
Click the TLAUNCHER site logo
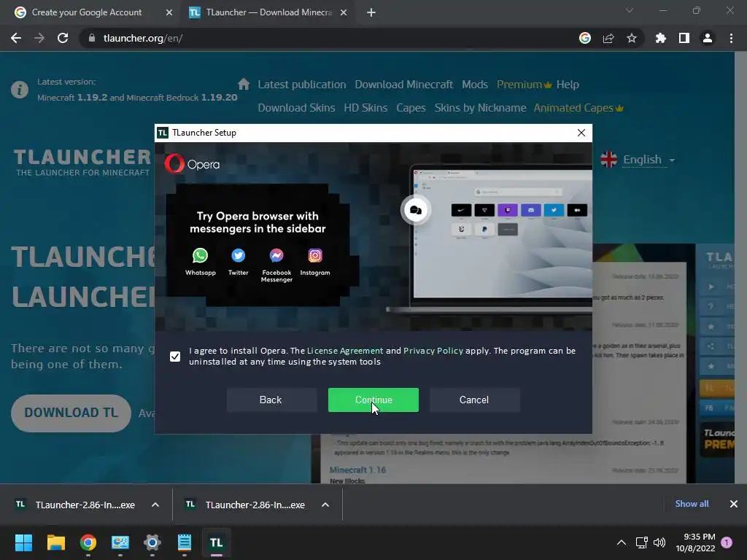[82, 162]
